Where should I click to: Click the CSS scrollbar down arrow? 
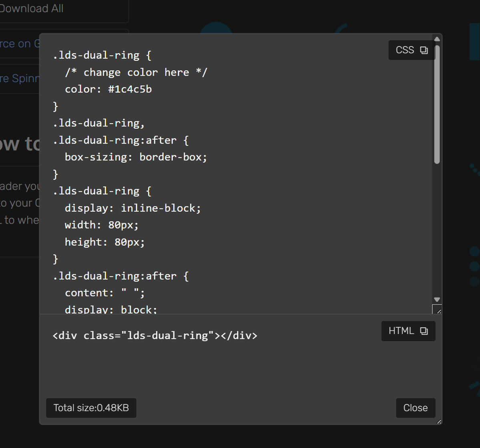[x=437, y=299]
